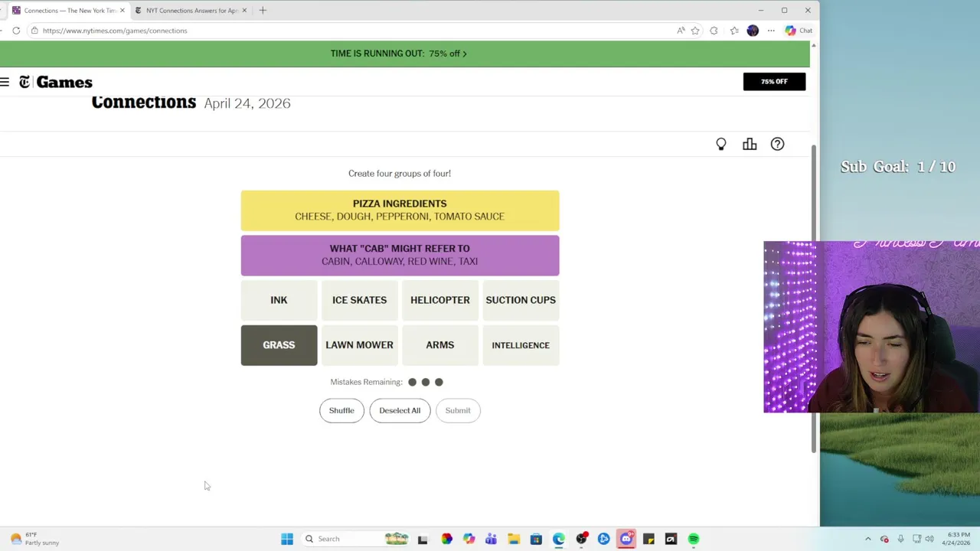Image resolution: width=980 pixels, height=551 pixels.
Task: Add page to favorites with star icon
Action: point(695,31)
